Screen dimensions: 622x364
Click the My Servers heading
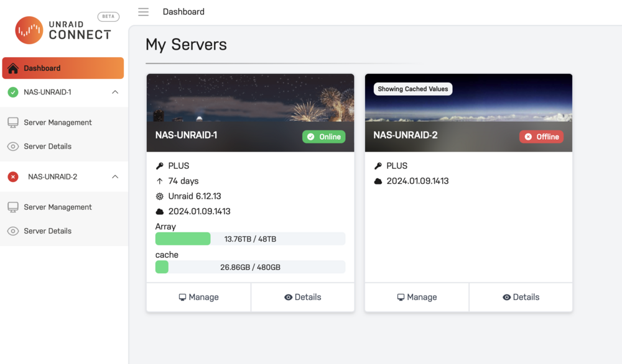click(x=186, y=44)
